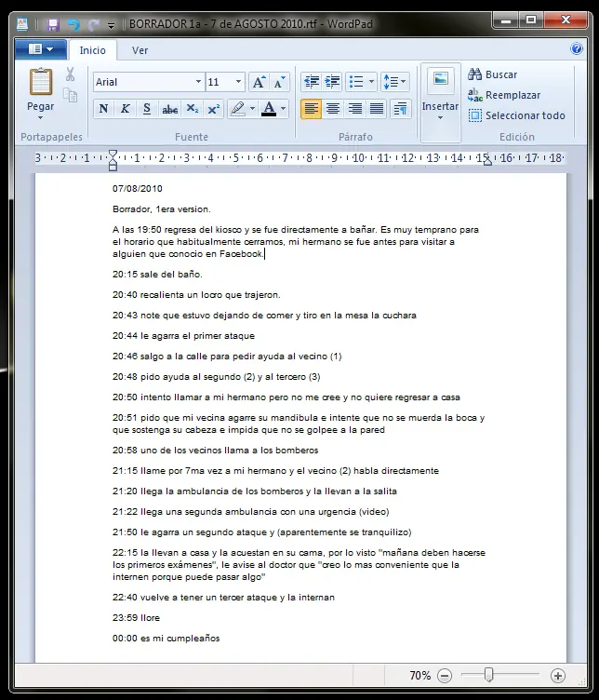Switch to the Inicio tab
599x700 pixels.
[x=92, y=50]
